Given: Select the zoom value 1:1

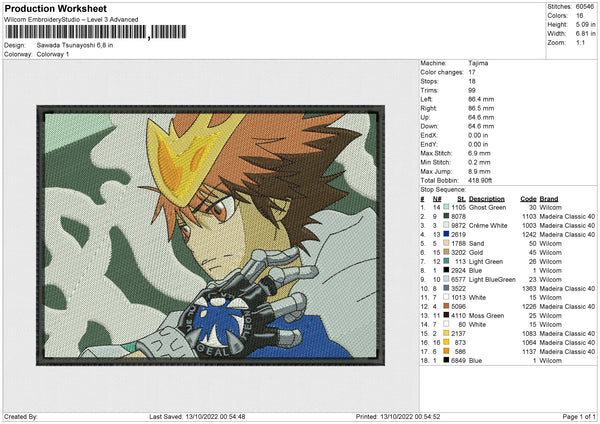Looking at the screenshot, I should (x=580, y=42).
